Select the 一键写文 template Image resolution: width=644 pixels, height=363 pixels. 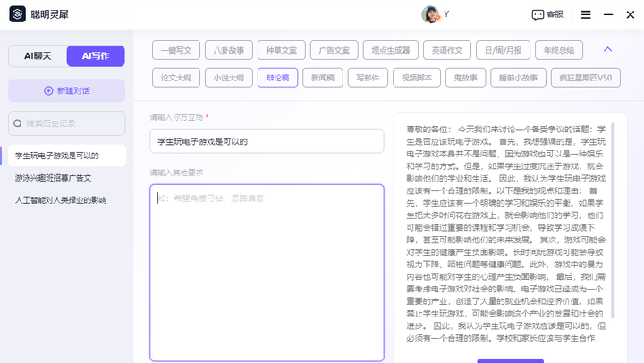tap(176, 50)
